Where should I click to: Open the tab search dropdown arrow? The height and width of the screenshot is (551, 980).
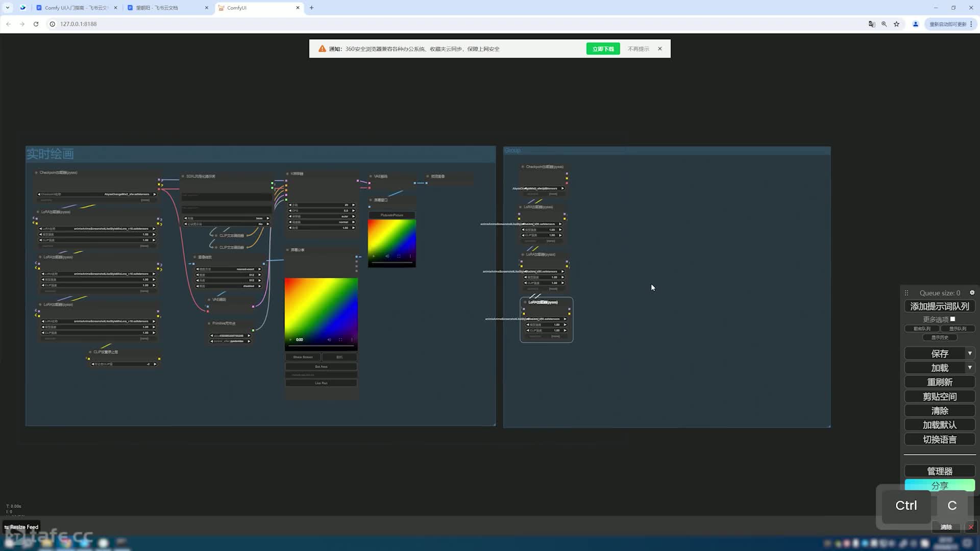click(x=8, y=8)
